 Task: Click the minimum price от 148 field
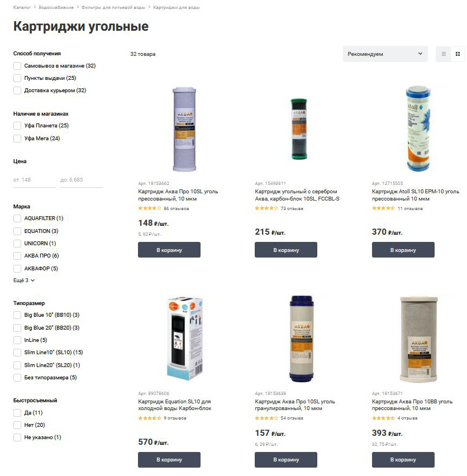pyautogui.click(x=34, y=180)
